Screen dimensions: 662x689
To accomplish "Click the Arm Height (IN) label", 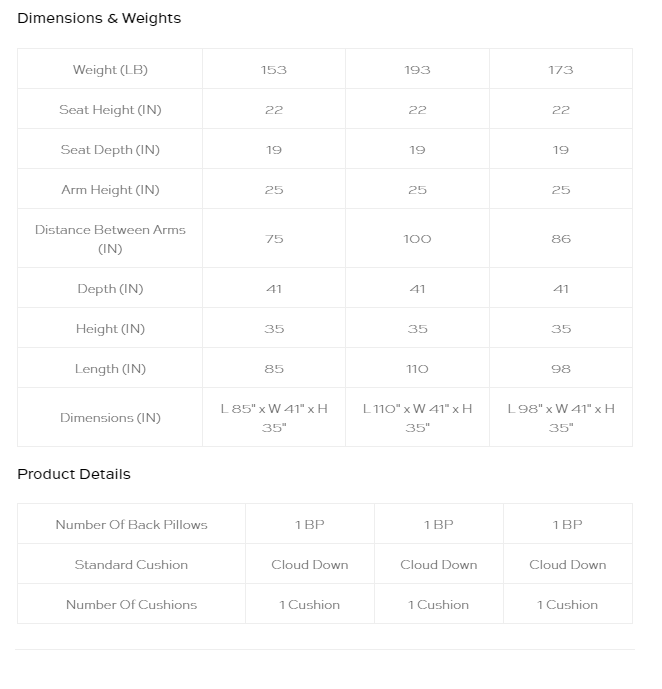I will (x=110, y=189).
